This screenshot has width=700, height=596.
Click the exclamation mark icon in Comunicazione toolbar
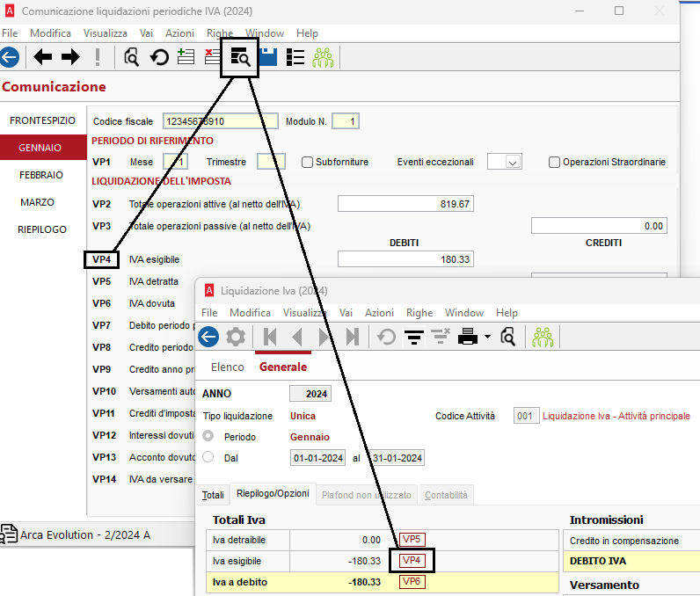point(98,57)
